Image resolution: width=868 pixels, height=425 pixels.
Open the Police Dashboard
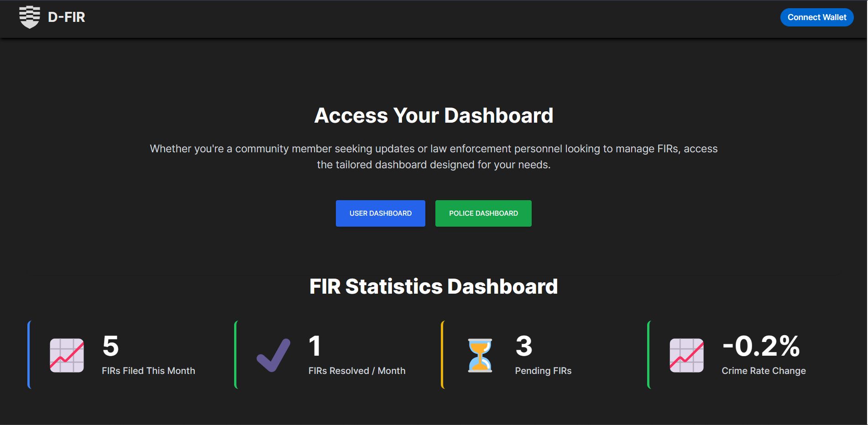tap(483, 213)
